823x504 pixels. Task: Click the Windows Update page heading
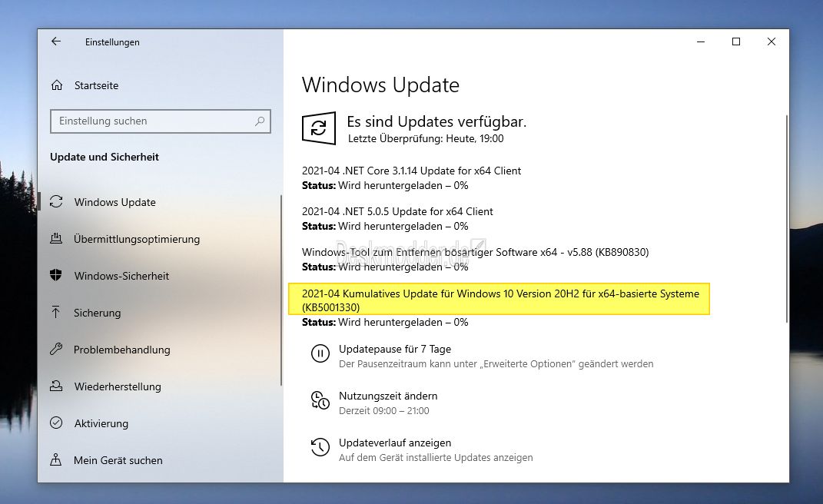(x=380, y=85)
